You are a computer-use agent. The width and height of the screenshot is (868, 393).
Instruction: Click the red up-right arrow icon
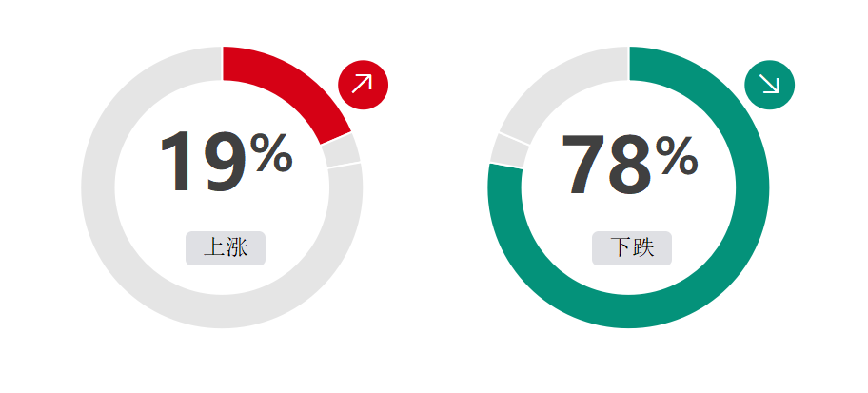[x=363, y=85]
